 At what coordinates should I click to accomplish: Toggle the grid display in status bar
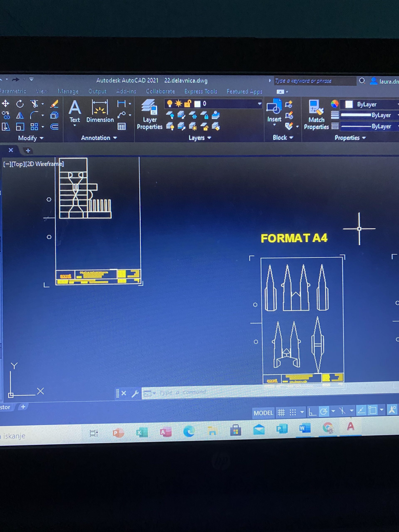(x=281, y=413)
